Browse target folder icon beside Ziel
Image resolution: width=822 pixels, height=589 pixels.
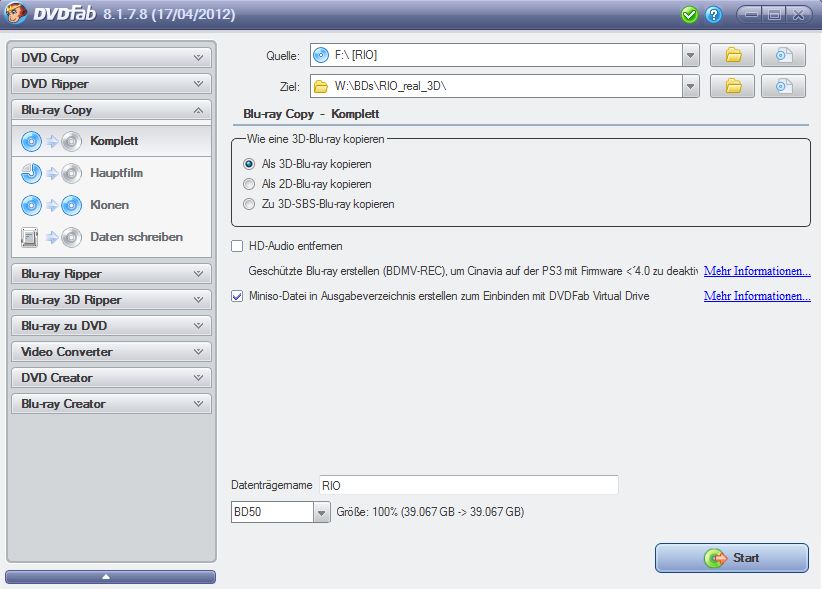coord(732,86)
